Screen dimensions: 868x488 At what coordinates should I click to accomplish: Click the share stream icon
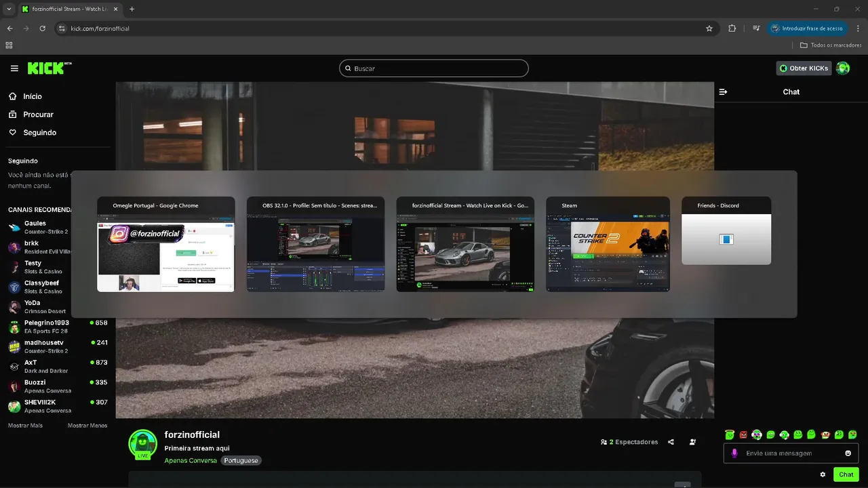[x=671, y=442]
